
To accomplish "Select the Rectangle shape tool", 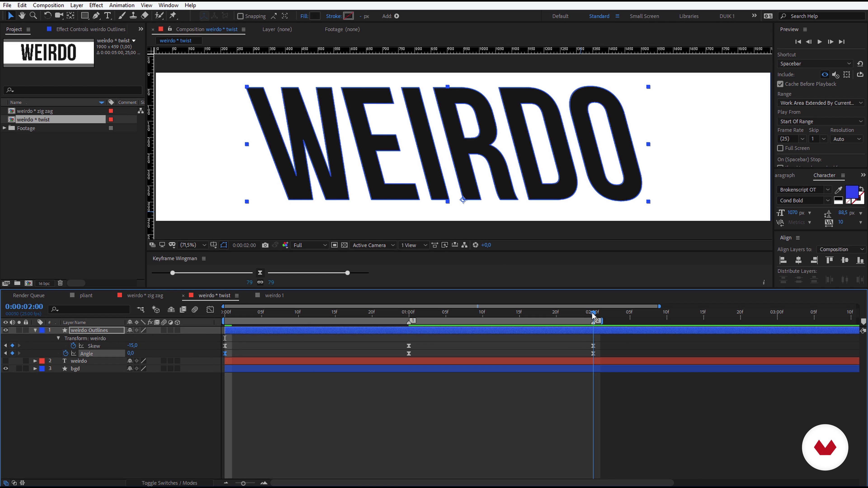I will [85, 16].
